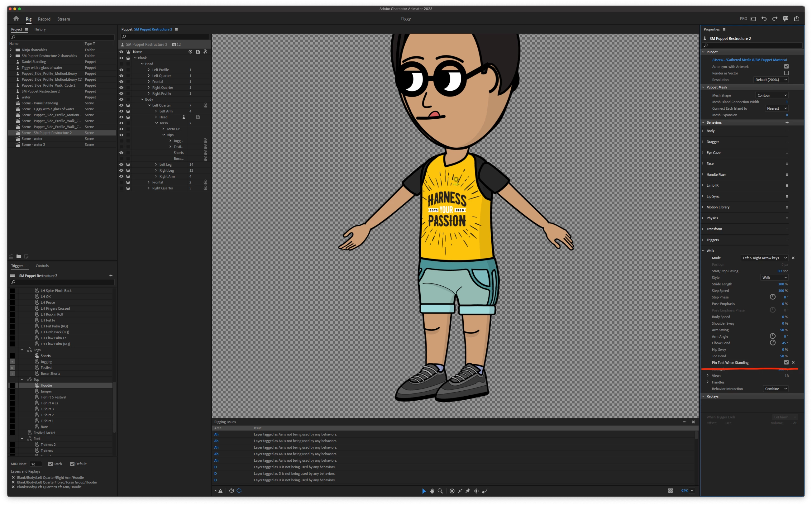Open the Walk Mode dropdown

[765, 258]
